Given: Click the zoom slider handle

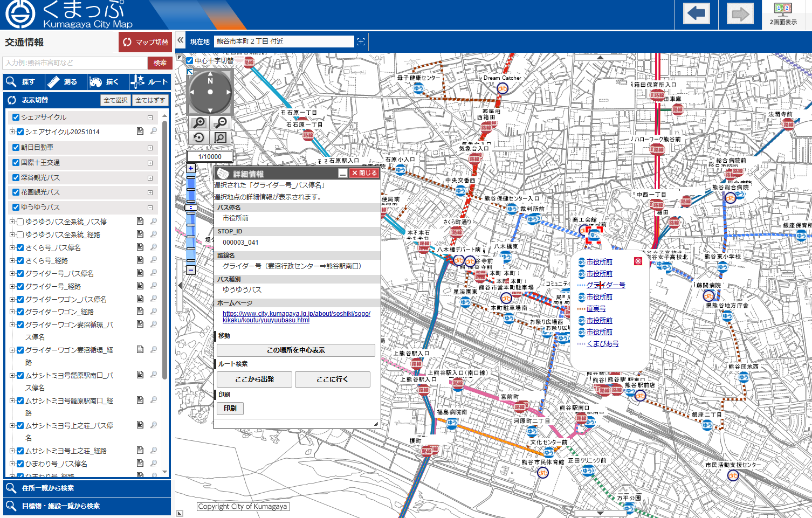Looking at the screenshot, I should coord(191,208).
